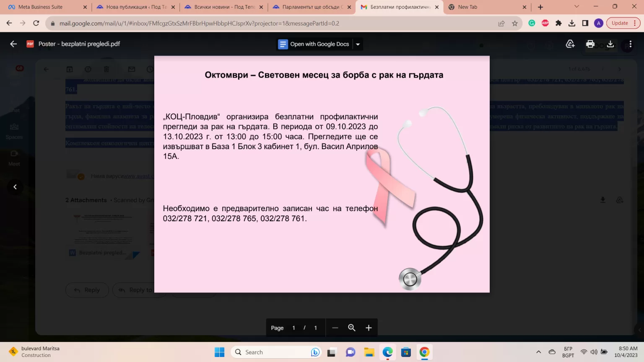This screenshot has width=644, height=362.
Task: Close the Meta Business Suite tab
Action: [85, 7]
